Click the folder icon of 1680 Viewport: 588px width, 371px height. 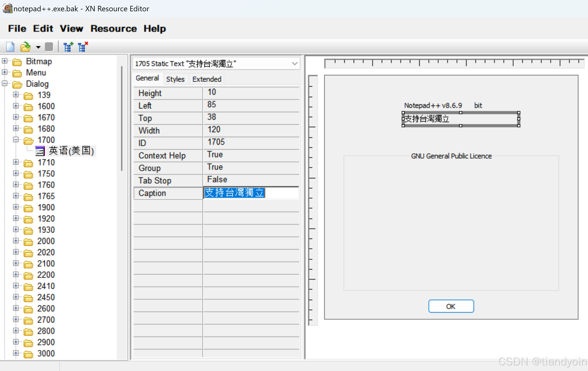28,129
